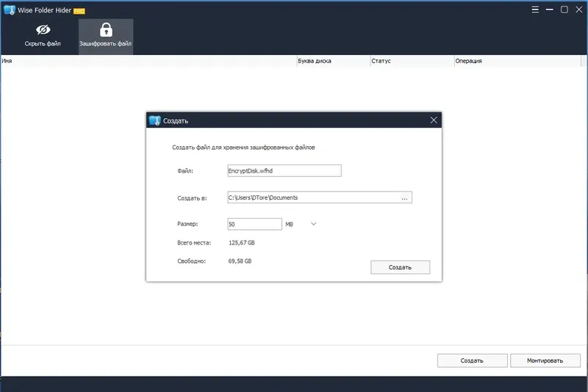Click the free space value 69,58 GB
The width and height of the screenshot is (588, 392).
pos(240,261)
